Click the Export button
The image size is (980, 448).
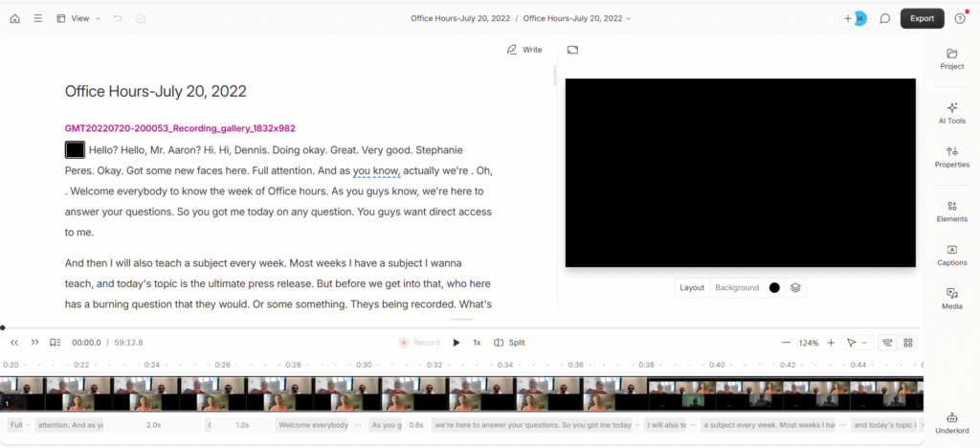click(922, 18)
